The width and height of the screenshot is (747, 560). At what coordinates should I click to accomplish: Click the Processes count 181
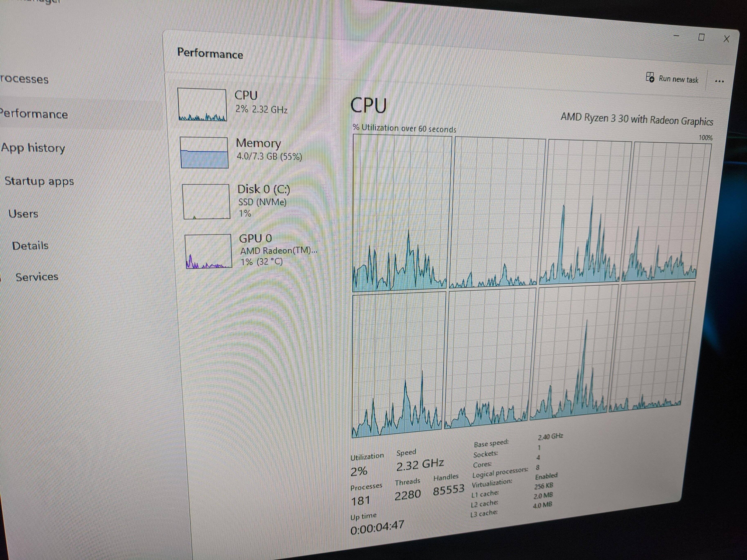point(360,501)
